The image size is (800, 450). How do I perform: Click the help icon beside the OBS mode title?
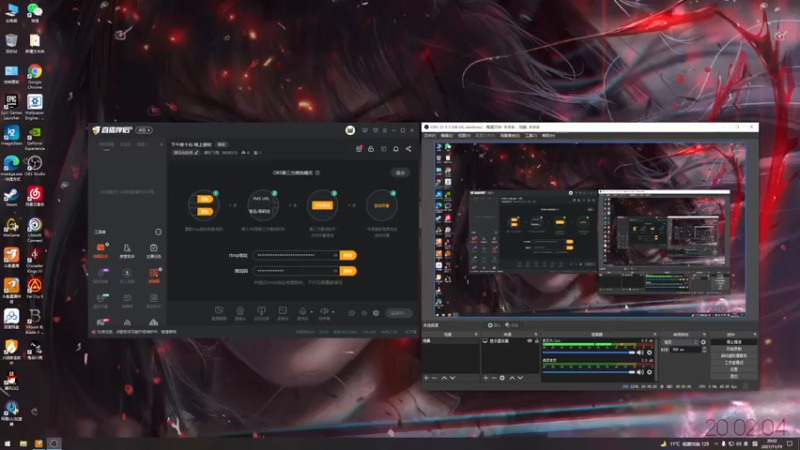coord(317,173)
